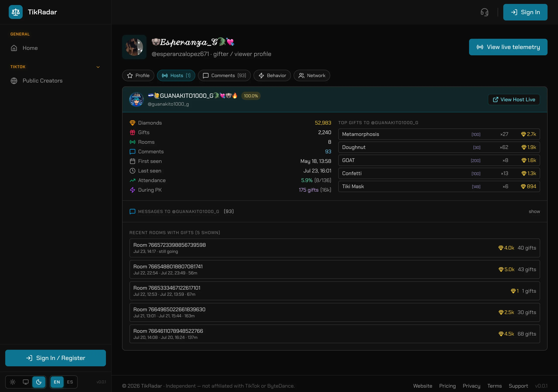
Task: Open Room 7665488018807081741
Action: (x=334, y=269)
